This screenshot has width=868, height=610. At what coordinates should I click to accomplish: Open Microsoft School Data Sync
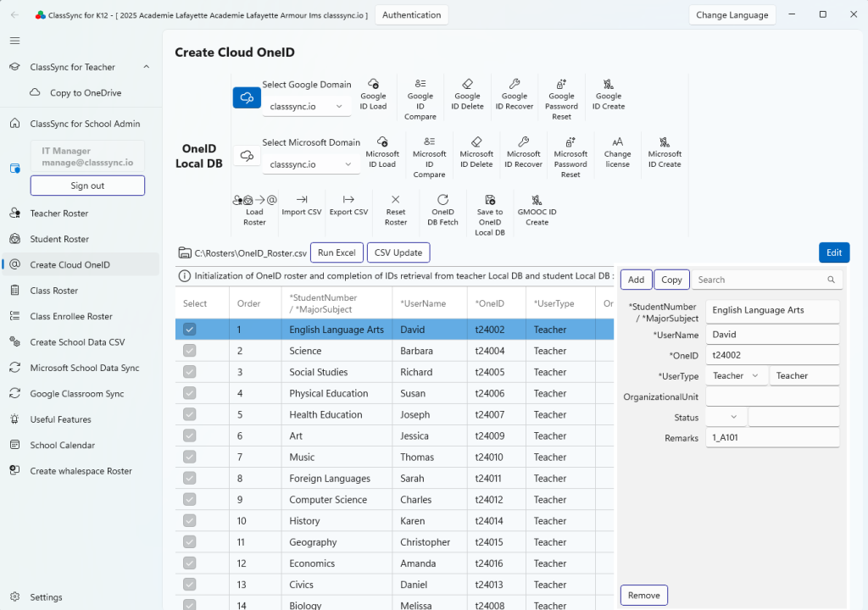pos(81,368)
